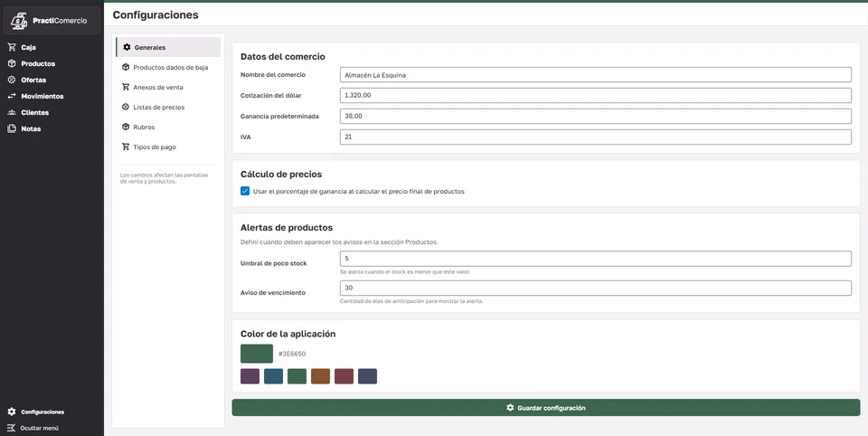The height and width of the screenshot is (436, 868).
Task: Click the box icon beside Rubros
Action: tap(126, 127)
